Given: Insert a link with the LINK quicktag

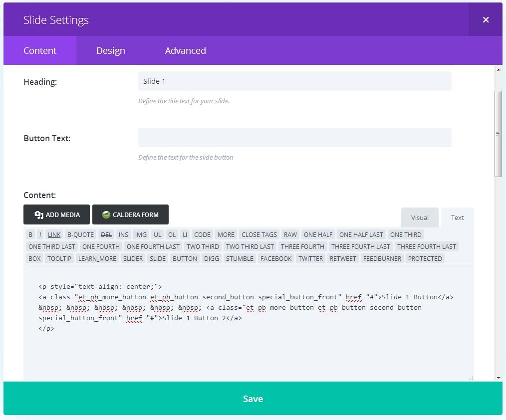Looking at the screenshot, I should tap(54, 234).
